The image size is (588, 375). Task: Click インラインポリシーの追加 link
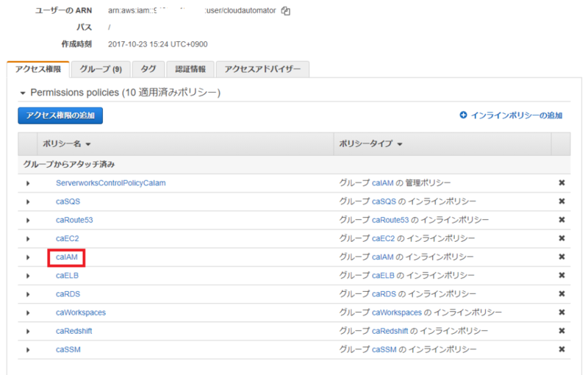(517, 115)
